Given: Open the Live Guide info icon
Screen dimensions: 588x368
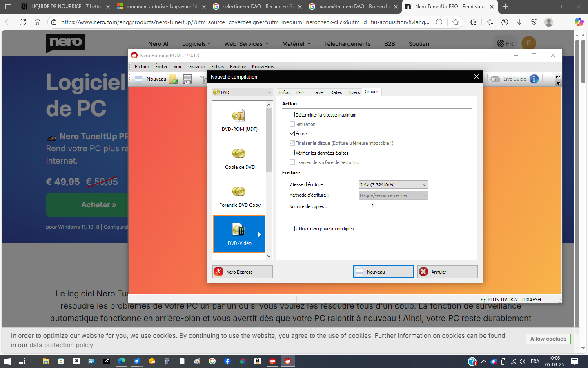Looking at the screenshot, I should 534,79.
